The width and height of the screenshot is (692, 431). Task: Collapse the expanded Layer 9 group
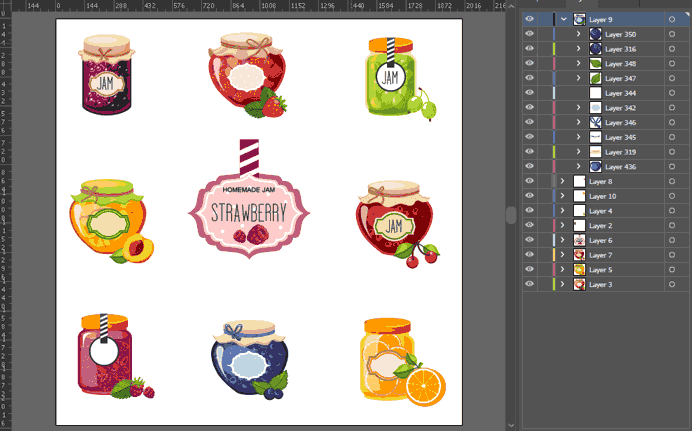(563, 19)
